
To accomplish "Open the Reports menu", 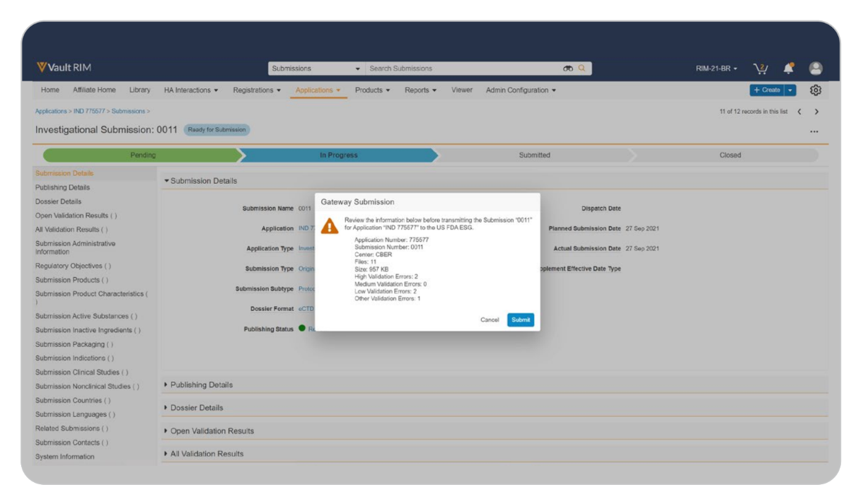I will (420, 90).
